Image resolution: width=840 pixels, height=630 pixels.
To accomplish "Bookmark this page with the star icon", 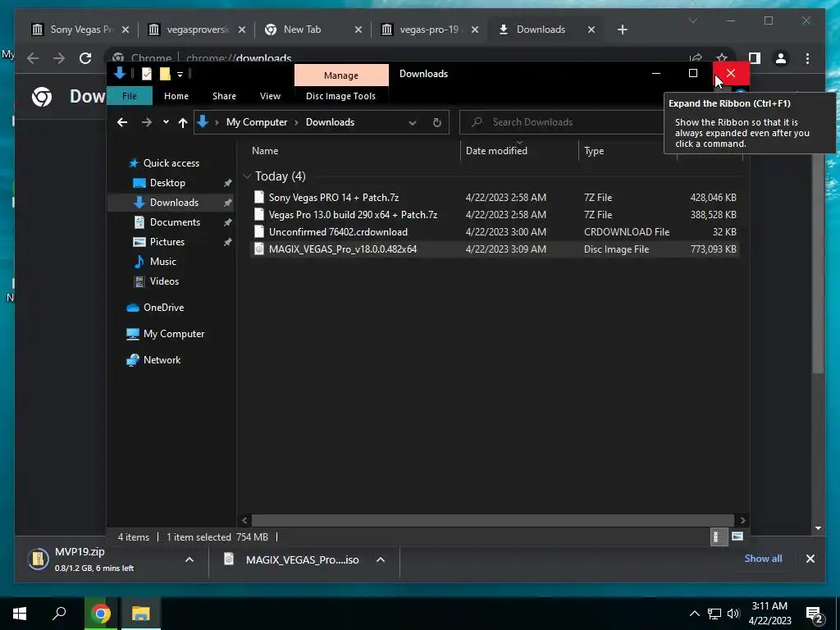I will click(722, 58).
